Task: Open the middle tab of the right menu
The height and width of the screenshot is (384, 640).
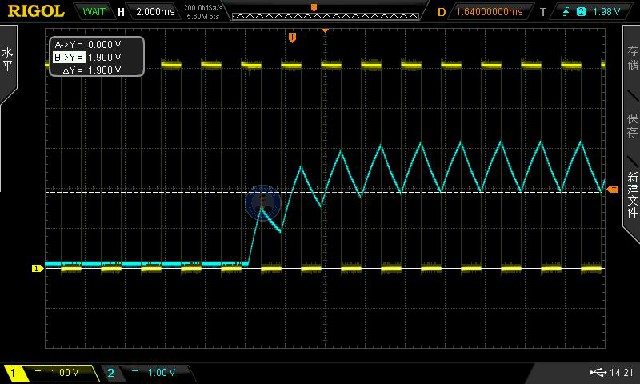Action: coord(633,126)
